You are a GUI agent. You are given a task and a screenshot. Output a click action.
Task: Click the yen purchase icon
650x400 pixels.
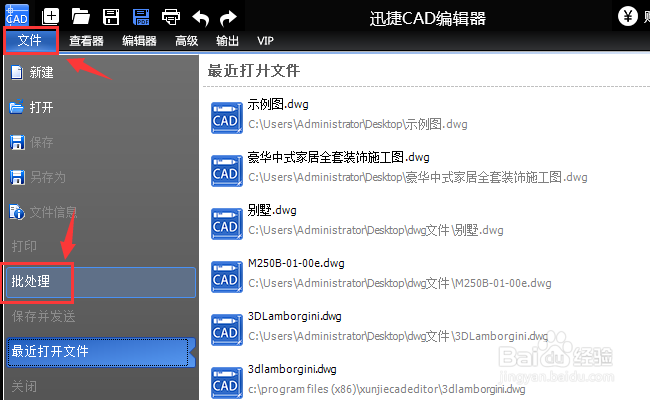coord(628,16)
